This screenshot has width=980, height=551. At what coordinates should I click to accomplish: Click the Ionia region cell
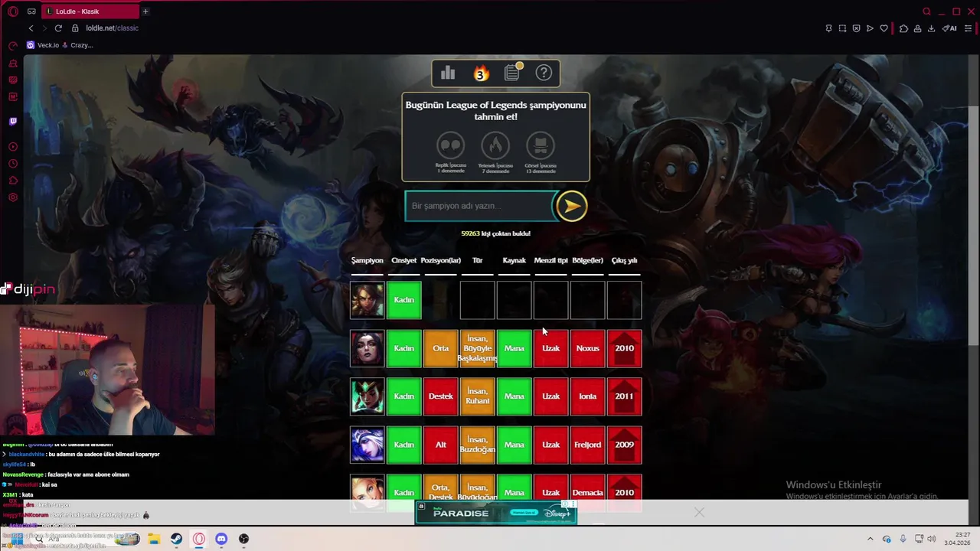point(587,396)
